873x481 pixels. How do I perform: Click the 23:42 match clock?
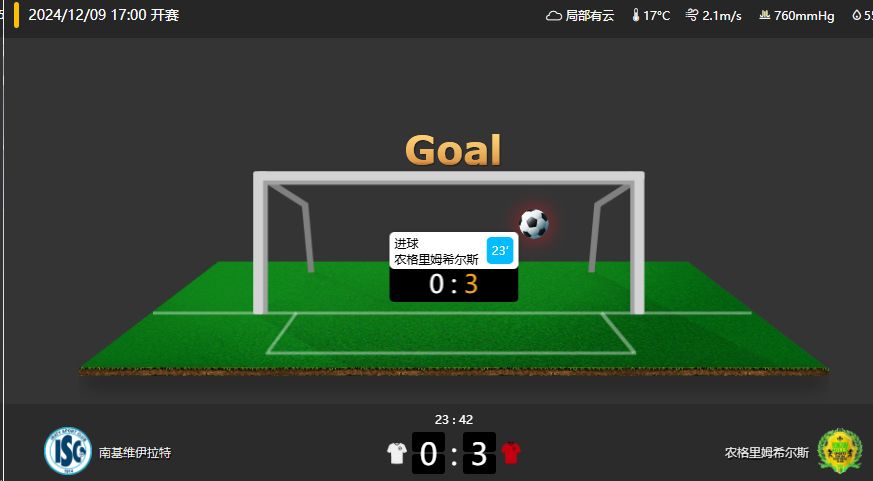[x=454, y=420]
